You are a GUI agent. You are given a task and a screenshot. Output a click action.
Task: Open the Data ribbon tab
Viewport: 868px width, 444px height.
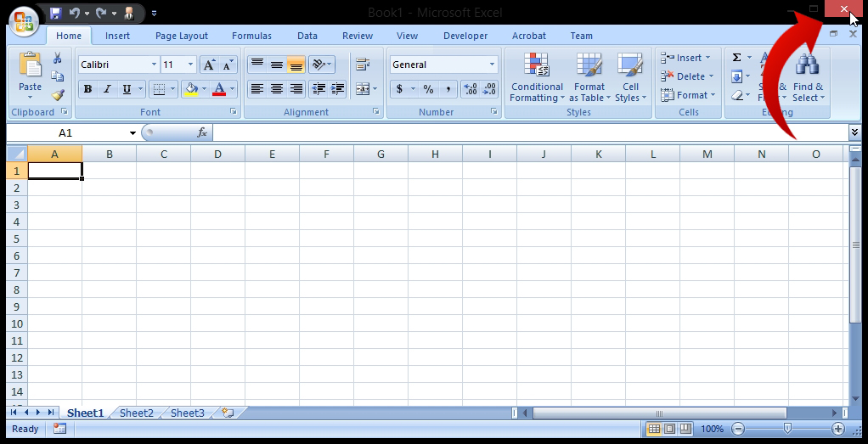[307, 36]
